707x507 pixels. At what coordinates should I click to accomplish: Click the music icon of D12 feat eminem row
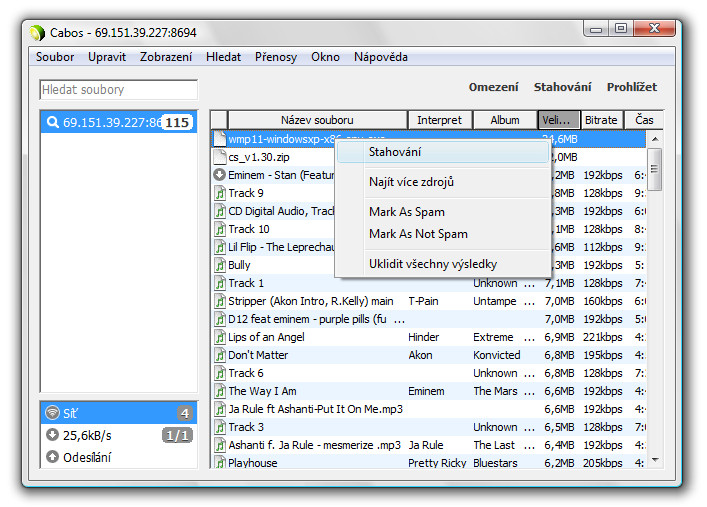pyautogui.click(x=220, y=319)
